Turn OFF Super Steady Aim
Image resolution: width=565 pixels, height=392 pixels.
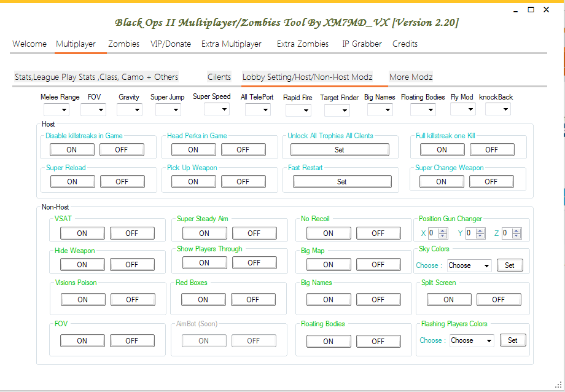click(254, 233)
